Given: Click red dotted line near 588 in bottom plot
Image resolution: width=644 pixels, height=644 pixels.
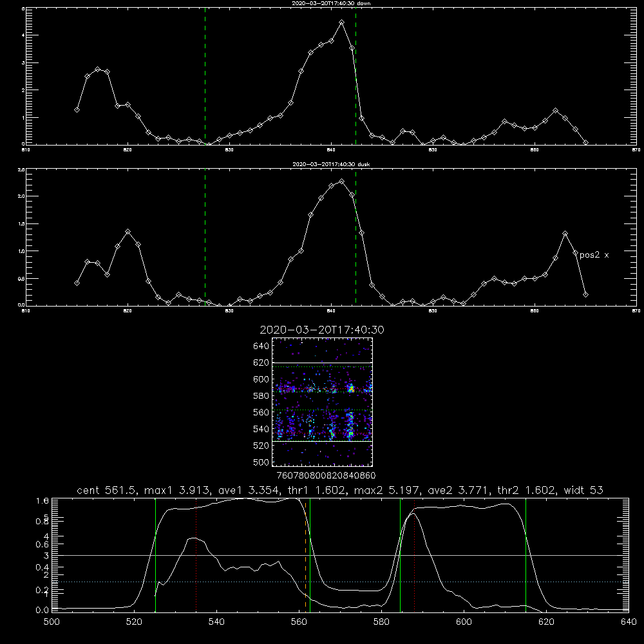Looking at the screenshot, I should point(414,554).
